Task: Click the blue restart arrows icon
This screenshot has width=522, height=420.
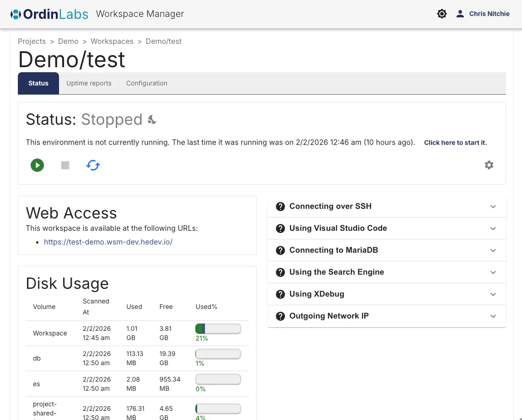Action: (93, 165)
